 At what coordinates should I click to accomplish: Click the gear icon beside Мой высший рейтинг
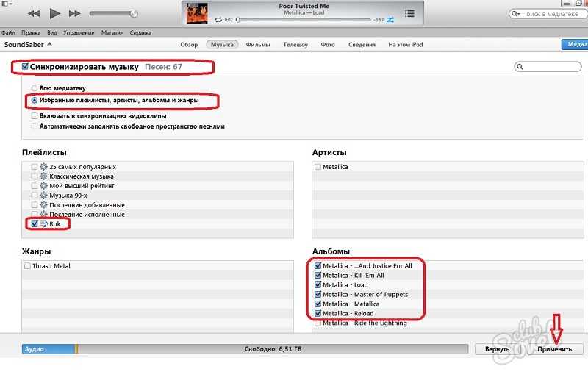[44, 185]
